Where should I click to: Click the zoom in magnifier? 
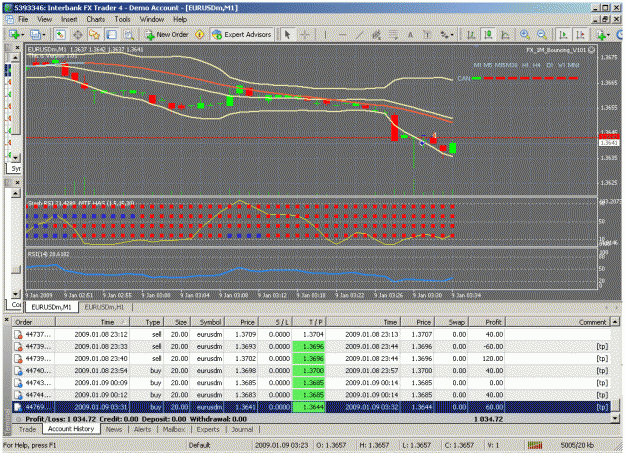(x=525, y=35)
